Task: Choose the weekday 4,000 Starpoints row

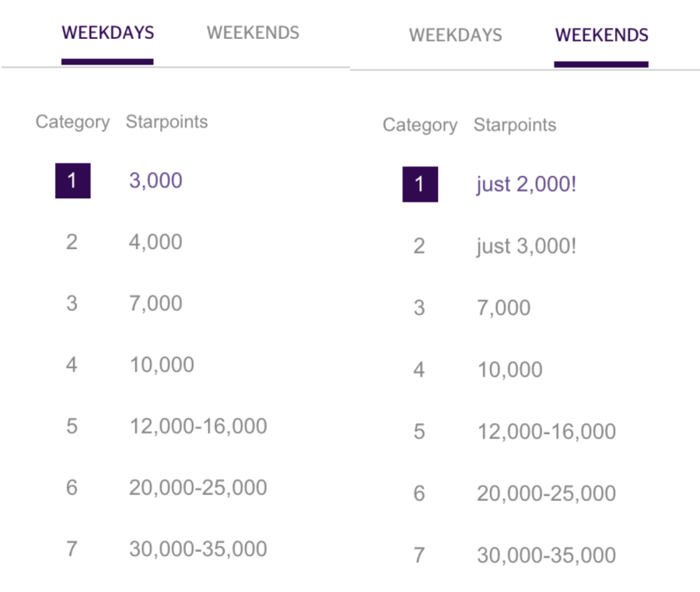Action: click(x=156, y=242)
